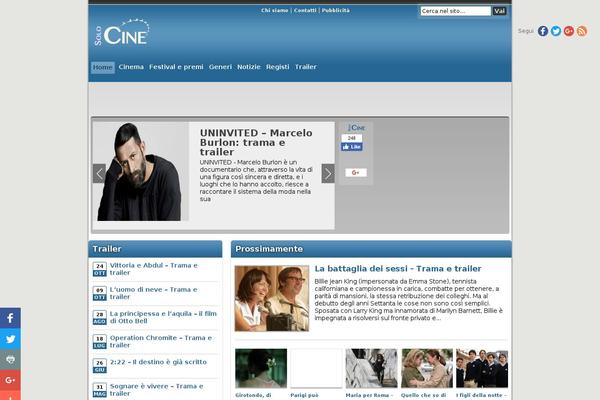Click the G+ button beside the slider
Screen dimensions: 600x400
[355, 173]
